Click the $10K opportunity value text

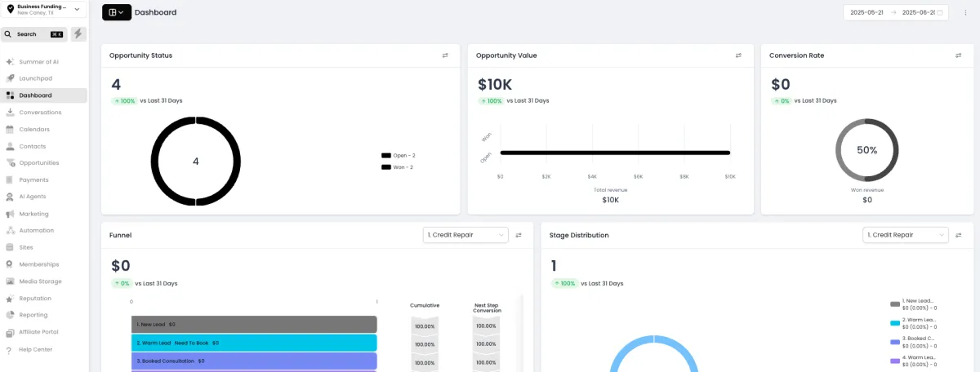coord(495,84)
